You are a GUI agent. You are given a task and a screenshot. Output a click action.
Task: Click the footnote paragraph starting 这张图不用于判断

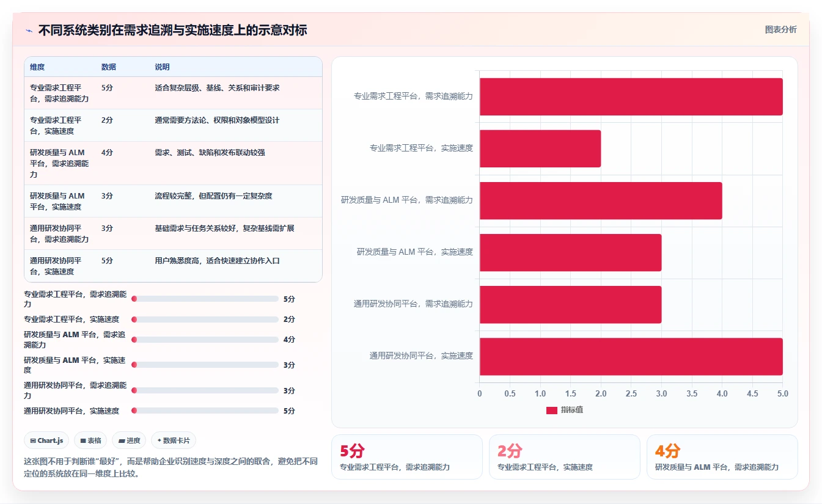tap(171, 467)
